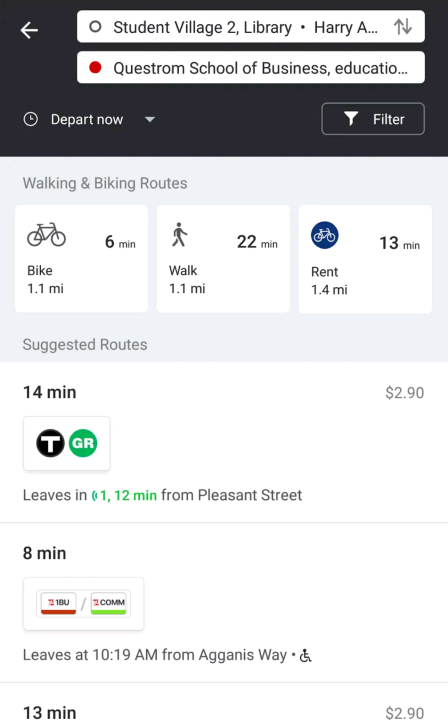Click the COMM bus route badge

pos(108,603)
